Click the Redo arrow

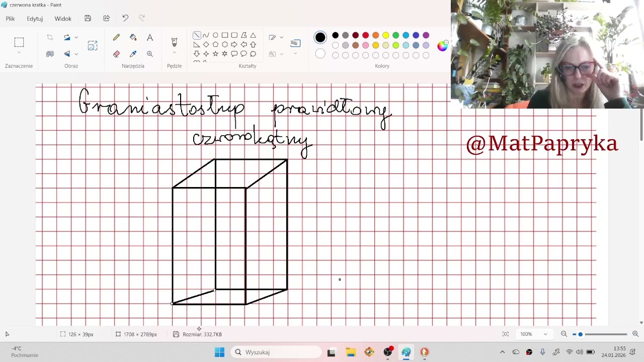(x=142, y=18)
